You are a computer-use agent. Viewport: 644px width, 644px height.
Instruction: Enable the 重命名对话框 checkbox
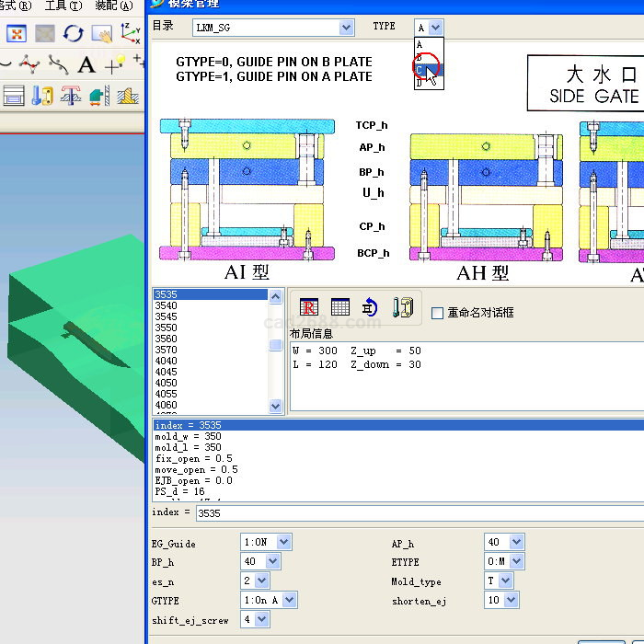tap(438, 313)
